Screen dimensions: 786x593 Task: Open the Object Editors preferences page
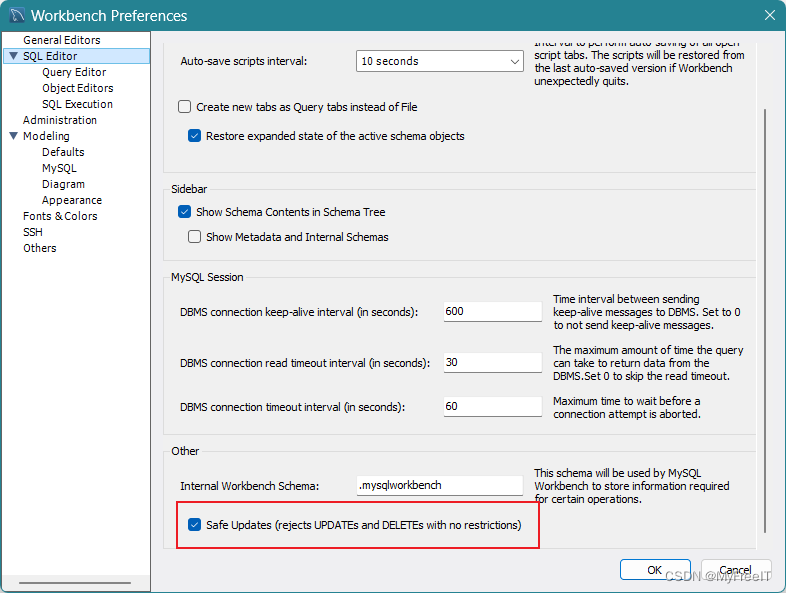click(78, 88)
